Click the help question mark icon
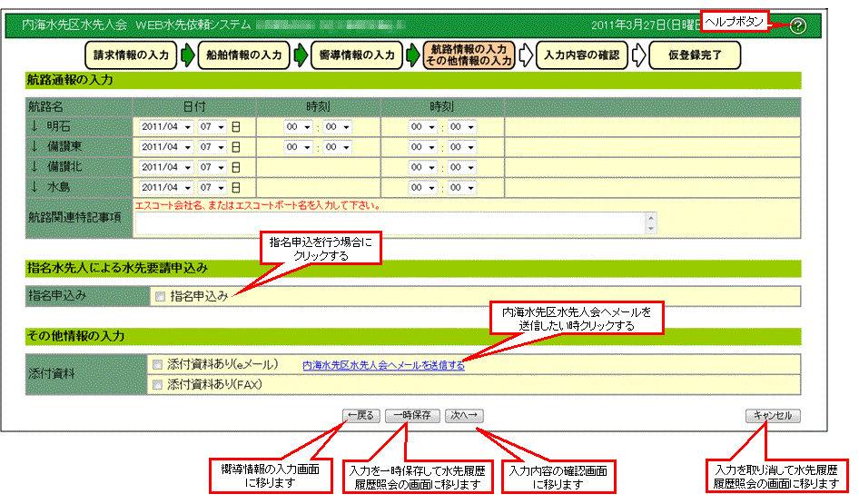This screenshot has height=504, width=859. (798, 25)
